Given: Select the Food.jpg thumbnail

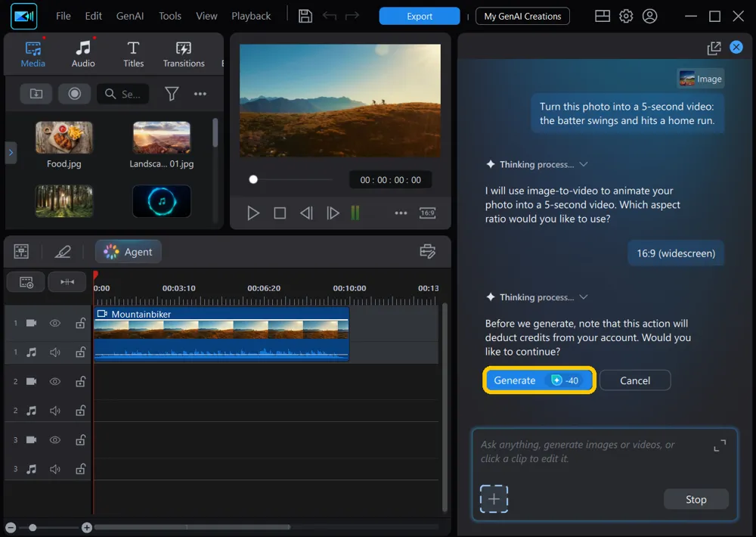Looking at the screenshot, I should point(64,138).
